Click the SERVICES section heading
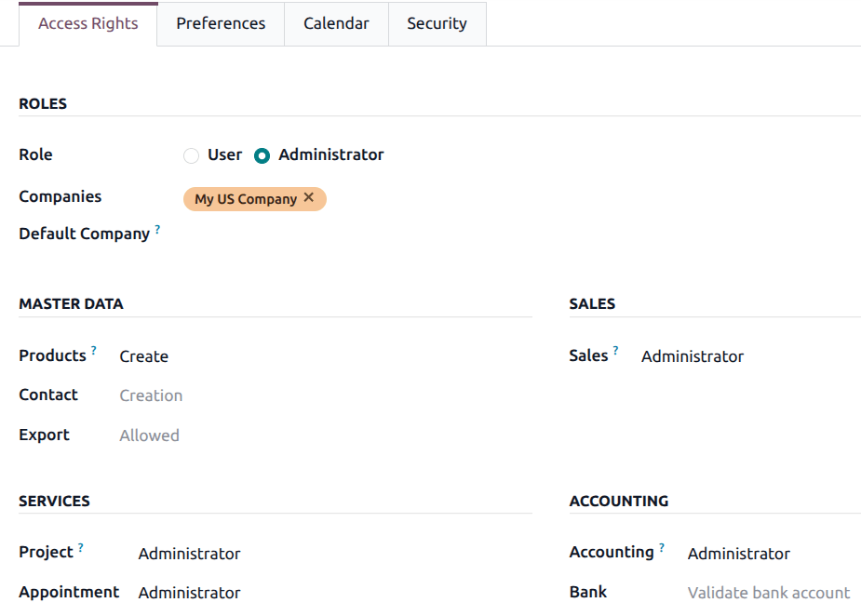Image resolution: width=861 pixels, height=616 pixels. click(x=54, y=502)
